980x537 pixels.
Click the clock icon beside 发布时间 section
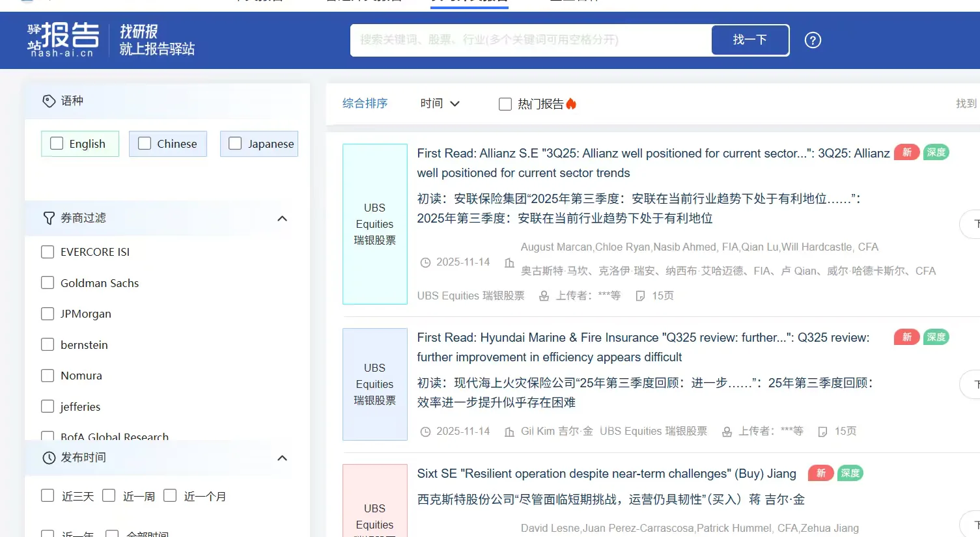click(49, 458)
